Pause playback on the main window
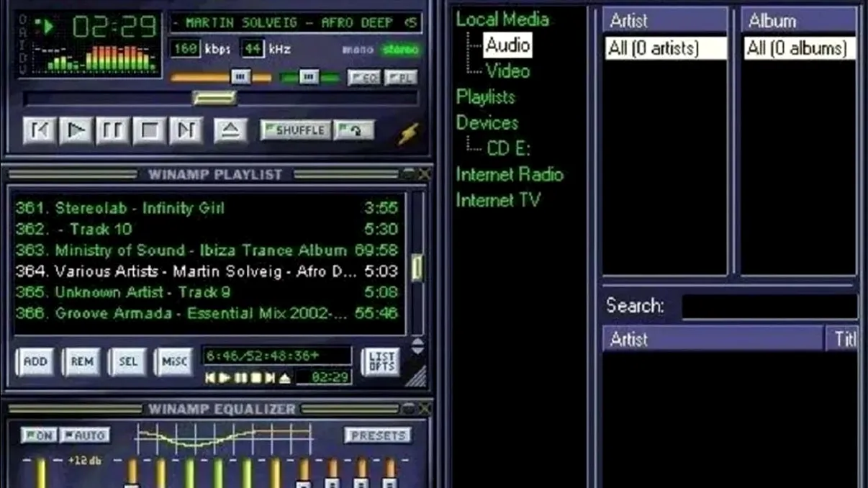The height and width of the screenshot is (488, 868). (x=111, y=130)
